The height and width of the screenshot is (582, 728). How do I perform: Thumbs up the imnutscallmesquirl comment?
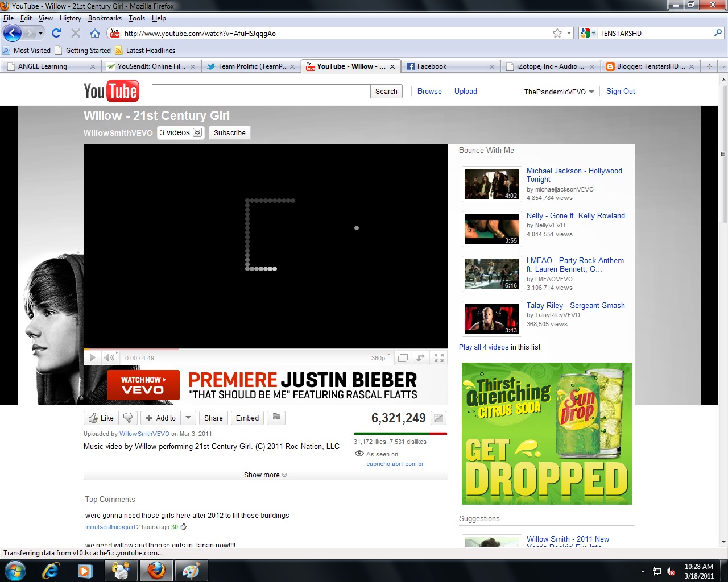pyautogui.click(x=183, y=527)
